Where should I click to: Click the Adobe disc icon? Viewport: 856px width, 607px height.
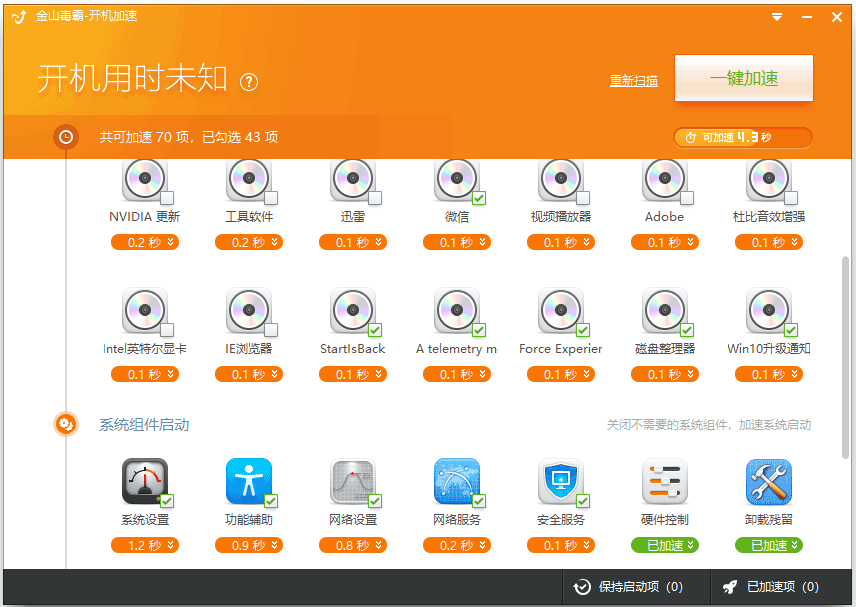coord(665,180)
